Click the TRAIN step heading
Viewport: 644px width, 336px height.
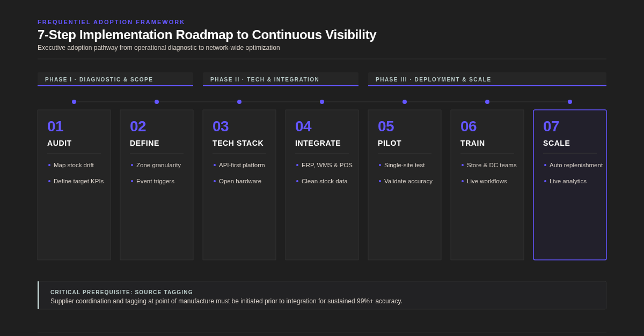point(472,143)
